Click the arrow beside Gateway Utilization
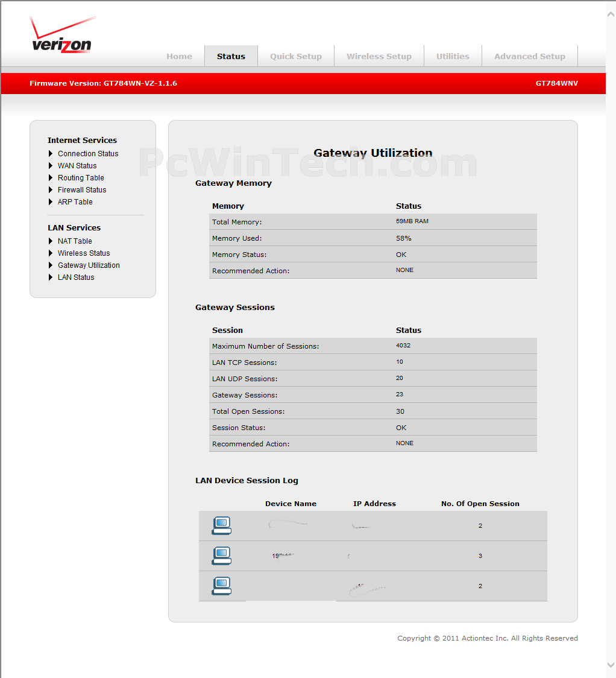The image size is (616, 678). point(51,265)
